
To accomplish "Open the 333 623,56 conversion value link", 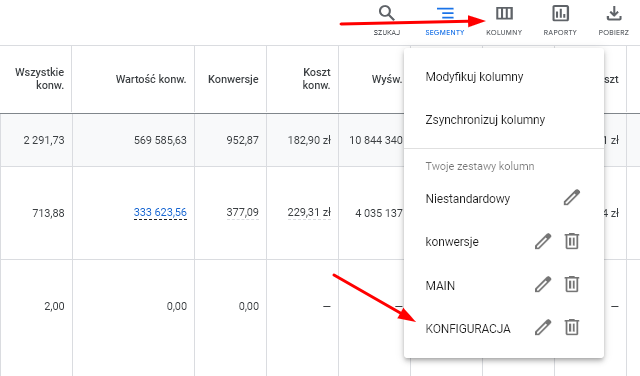I will click(160, 212).
